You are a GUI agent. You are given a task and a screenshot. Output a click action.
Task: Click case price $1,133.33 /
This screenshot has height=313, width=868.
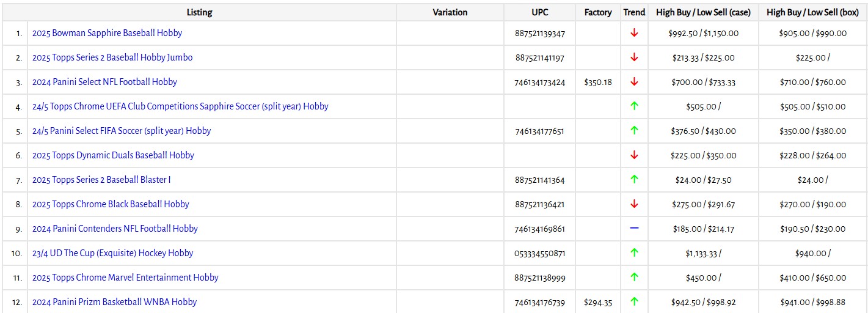(x=704, y=254)
